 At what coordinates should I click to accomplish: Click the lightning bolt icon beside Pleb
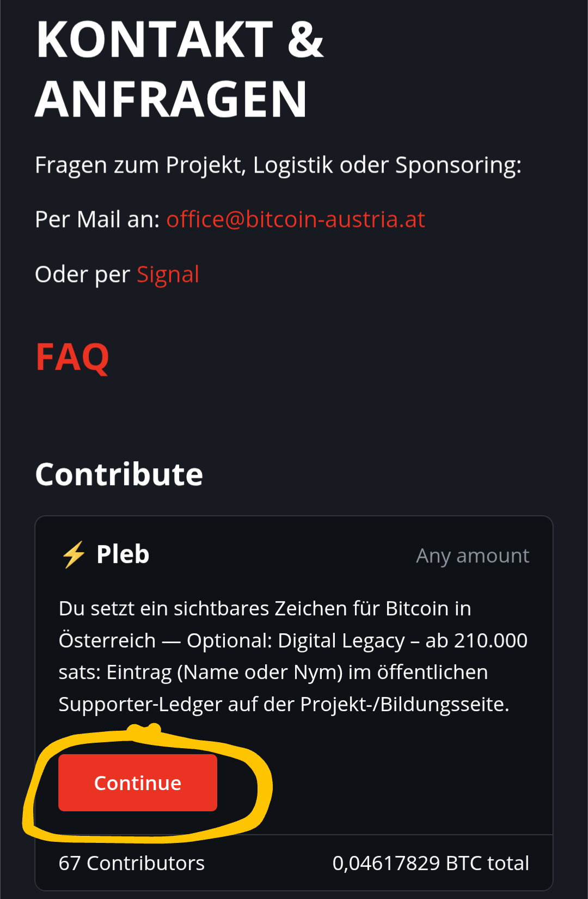pyautogui.click(x=74, y=555)
